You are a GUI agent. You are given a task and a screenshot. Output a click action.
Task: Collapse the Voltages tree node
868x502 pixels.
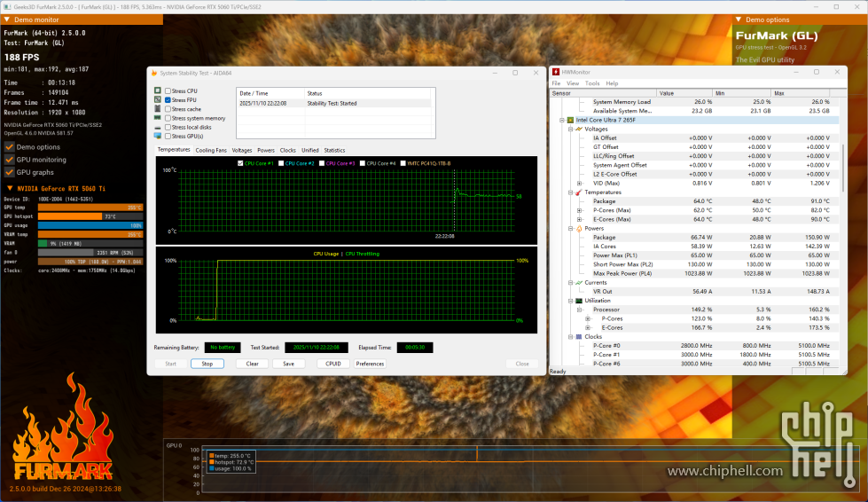[569, 129]
